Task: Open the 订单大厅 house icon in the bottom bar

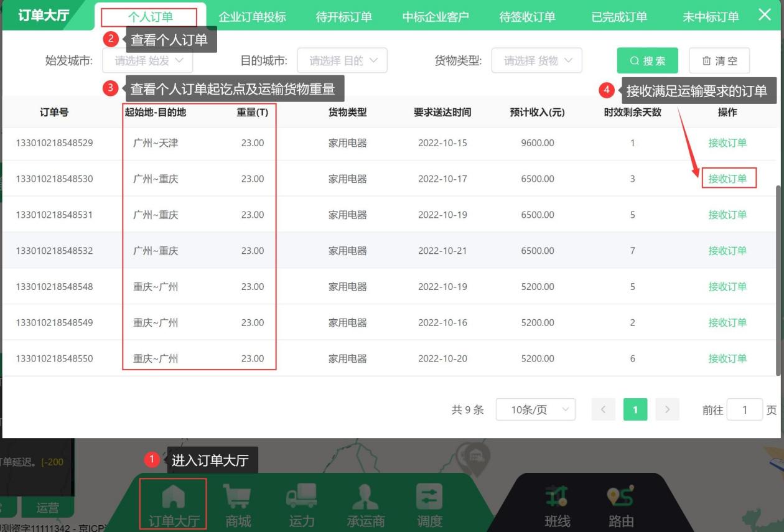Action: [173, 499]
